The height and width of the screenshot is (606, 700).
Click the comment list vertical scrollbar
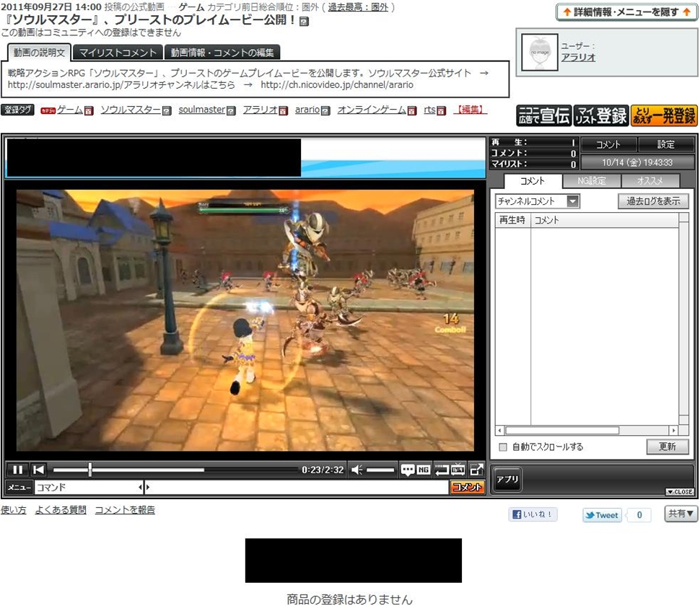coord(683,319)
